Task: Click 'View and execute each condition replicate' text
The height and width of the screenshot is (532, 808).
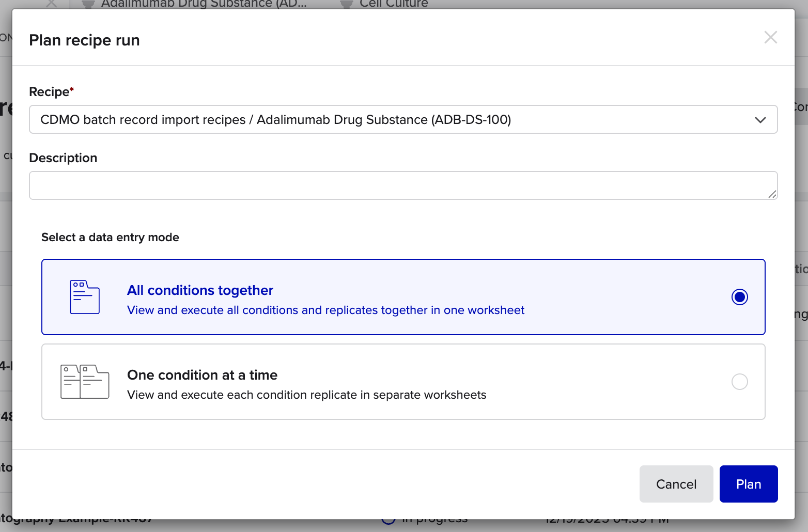Action: pyautogui.click(x=306, y=395)
